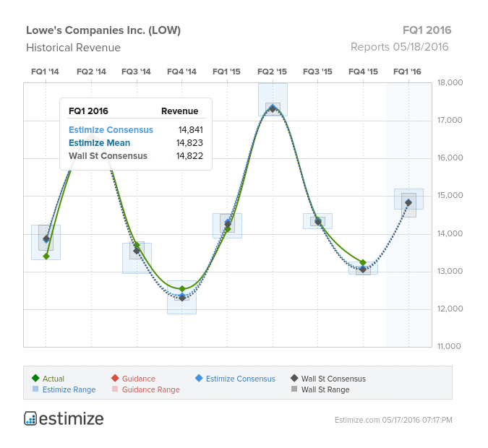
Task: Toggle the Estimize Range legend label
Action: pos(69,389)
